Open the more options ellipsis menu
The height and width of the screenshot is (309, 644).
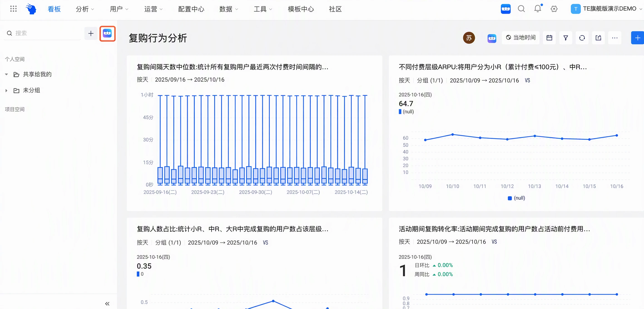click(x=614, y=38)
